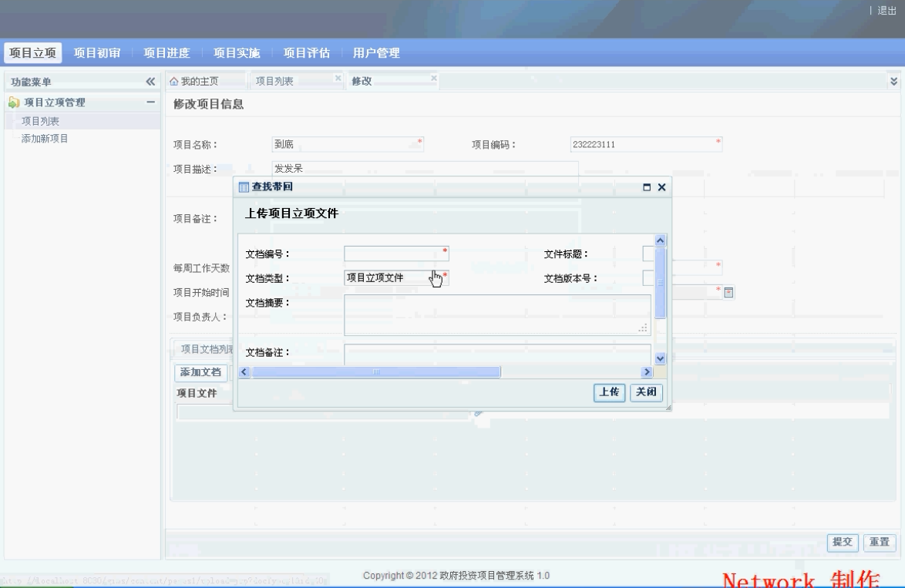Click the 项目编码 input field
905x588 pixels.
646,144
